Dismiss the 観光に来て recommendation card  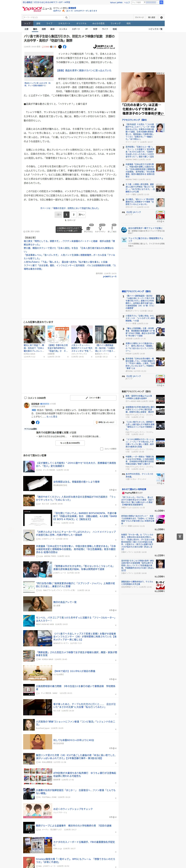click(44, 357)
